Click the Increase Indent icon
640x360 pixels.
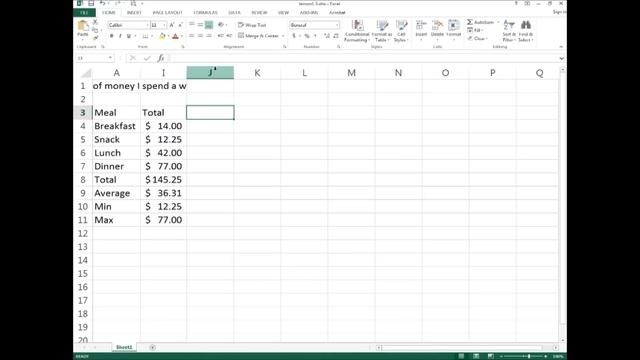229,36
